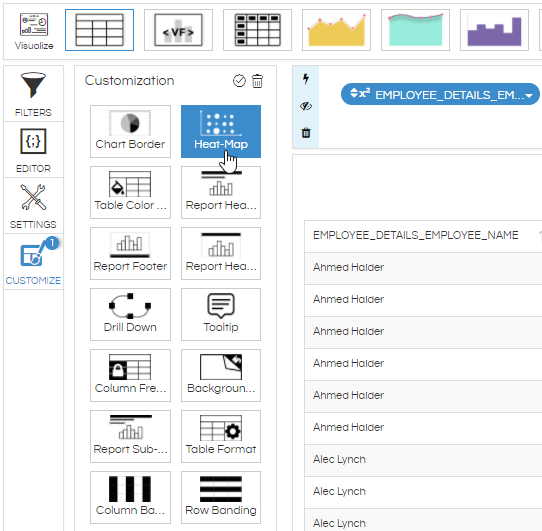Click the Visualize button
Image resolution: width=542 pixels, height=531 pixels.
[x=34, y=31]
